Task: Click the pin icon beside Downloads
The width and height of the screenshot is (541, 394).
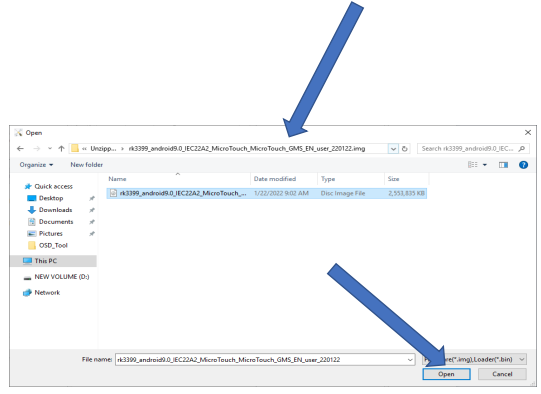Action: pos(92,210)
